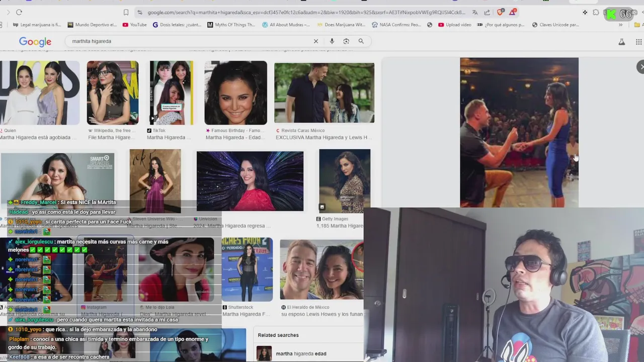Click 'File:Martha Higare...' caption

coord(112,137)
